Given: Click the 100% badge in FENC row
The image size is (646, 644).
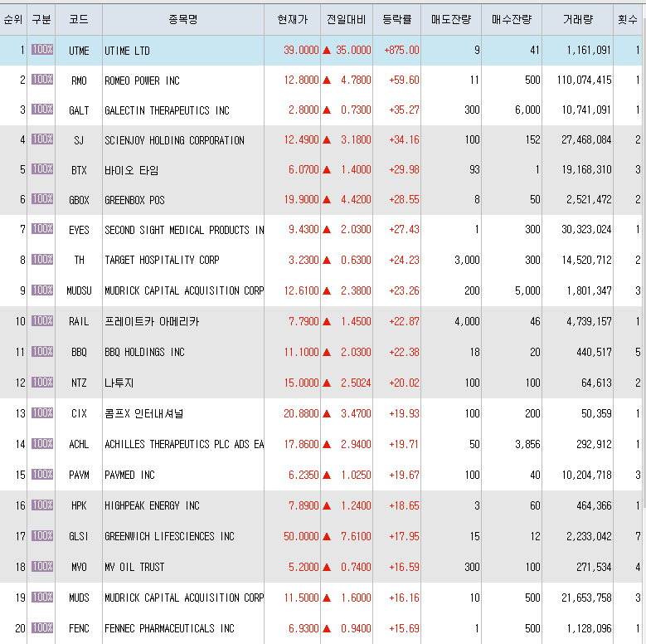Looking at the screenshot, I should coord(42,628).
